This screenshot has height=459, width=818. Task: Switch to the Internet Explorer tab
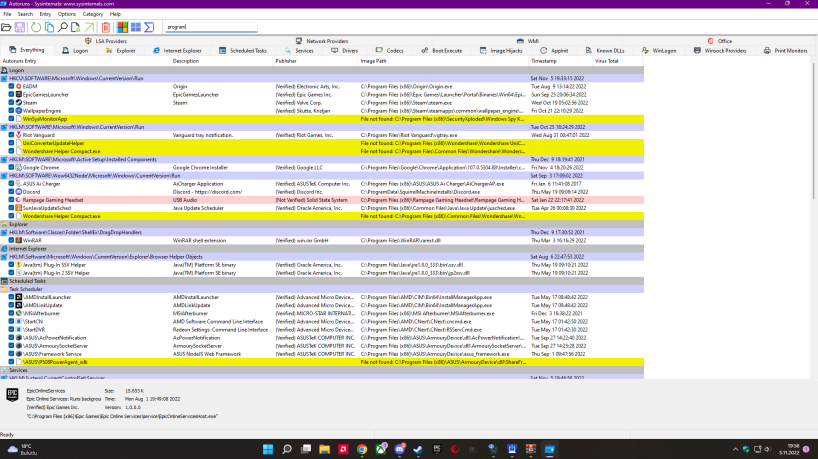point(177,51)
